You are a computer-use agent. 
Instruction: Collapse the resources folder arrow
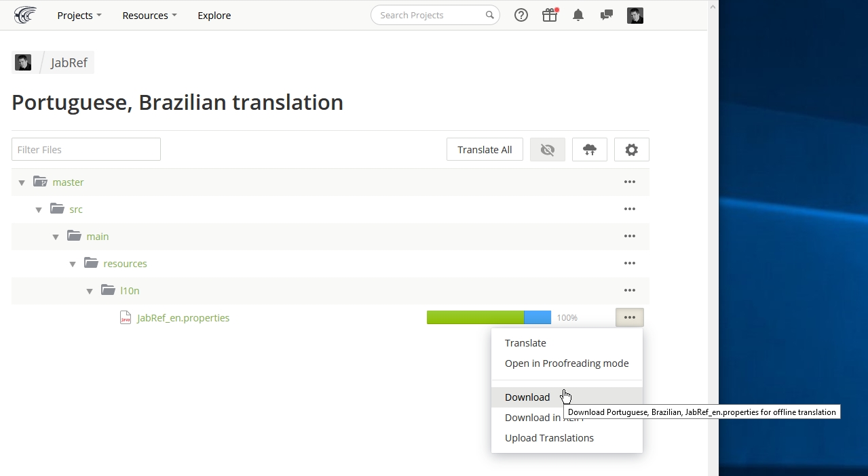(73, 264)
